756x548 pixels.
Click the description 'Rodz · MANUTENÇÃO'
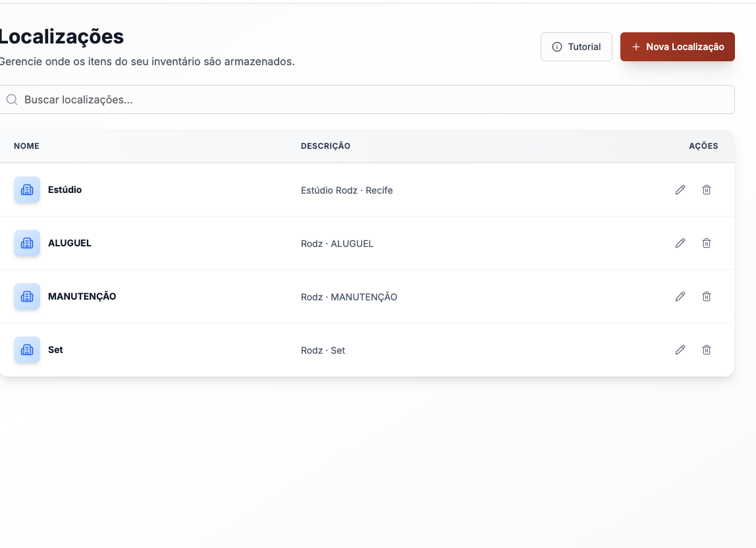click(349, 297)
